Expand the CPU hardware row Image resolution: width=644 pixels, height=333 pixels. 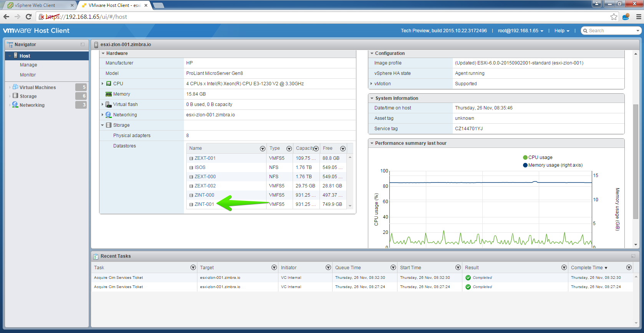pos(103,83)
